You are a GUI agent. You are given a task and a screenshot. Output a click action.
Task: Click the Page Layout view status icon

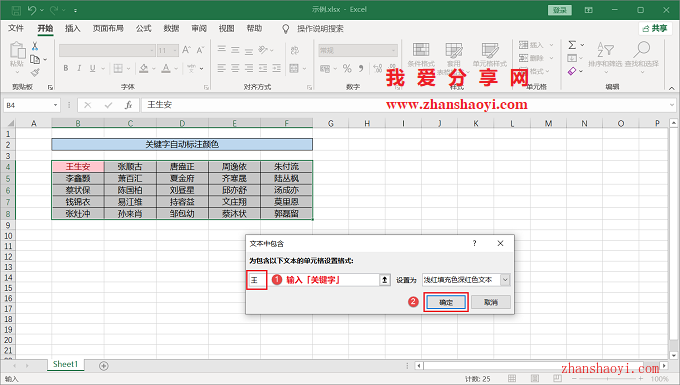pos(535,378)
